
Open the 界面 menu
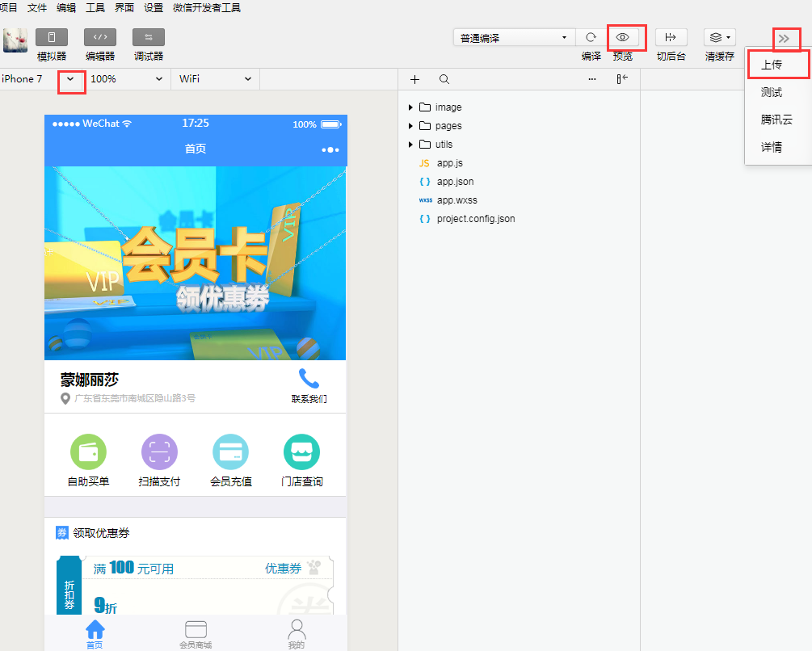tap(124, 8)
